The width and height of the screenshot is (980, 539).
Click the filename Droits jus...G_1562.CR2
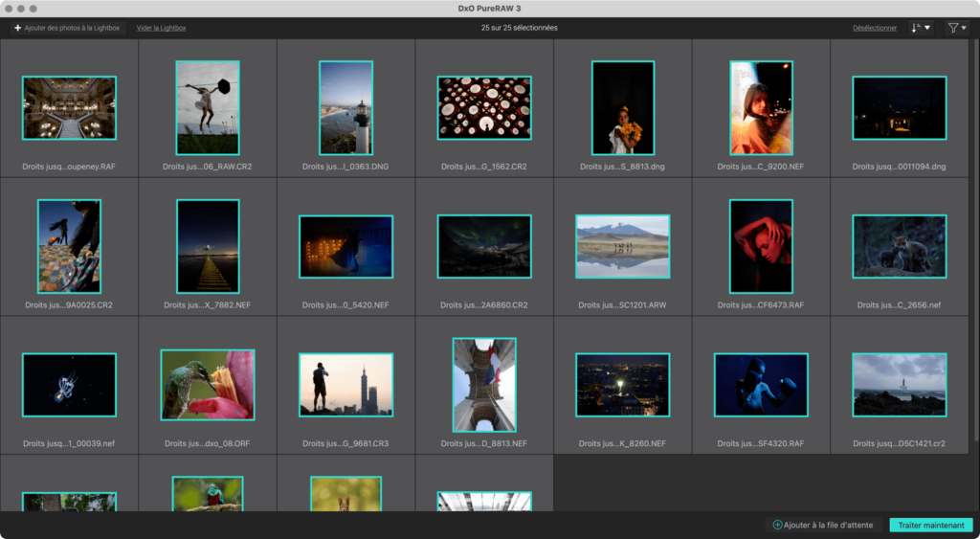[x=484, y=167]
